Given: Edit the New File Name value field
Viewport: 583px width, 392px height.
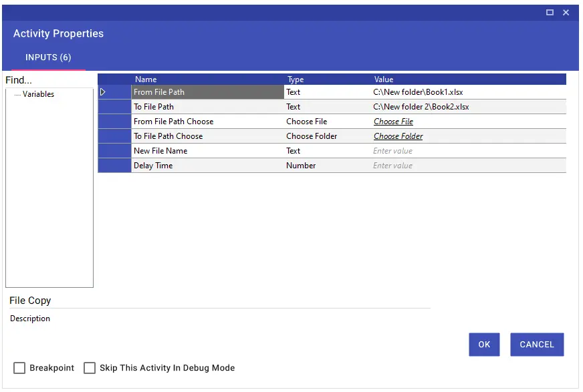Looking at the screenshot, I should coord(469,151).
